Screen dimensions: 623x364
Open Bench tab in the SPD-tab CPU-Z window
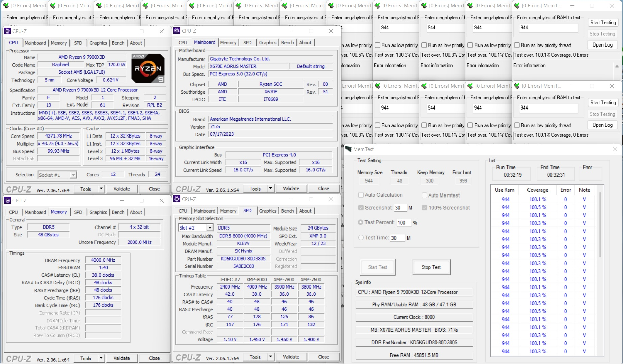click(x=288, y=211)
